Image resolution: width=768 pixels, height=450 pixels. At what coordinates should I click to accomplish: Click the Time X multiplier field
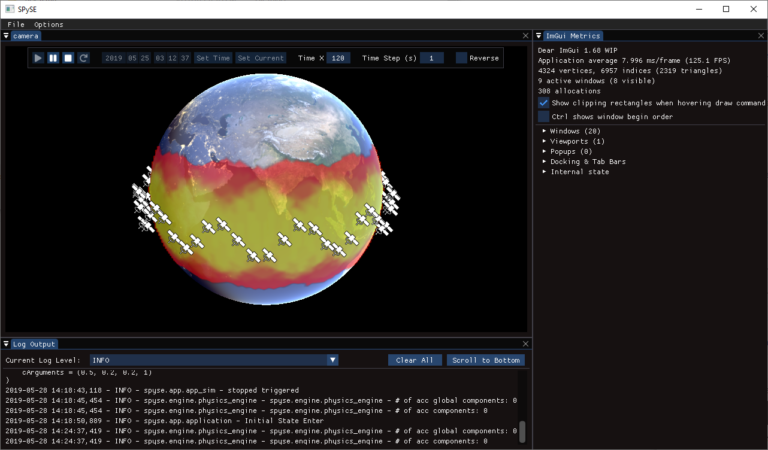(x=338, y=58)
